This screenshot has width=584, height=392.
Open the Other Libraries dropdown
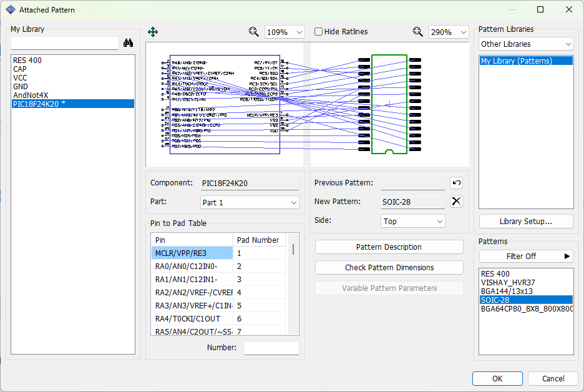[x=526, y=44]
